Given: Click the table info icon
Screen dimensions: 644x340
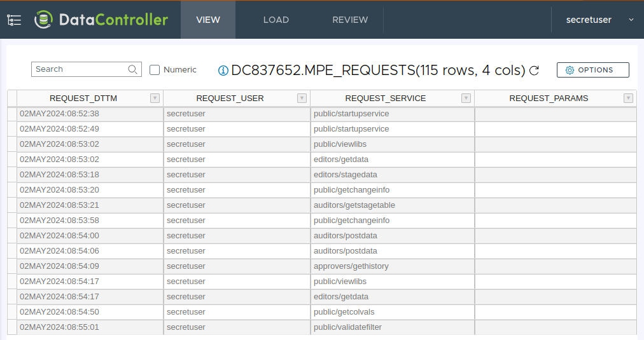Looking at the screenshot, I should (x=223, y=71).
